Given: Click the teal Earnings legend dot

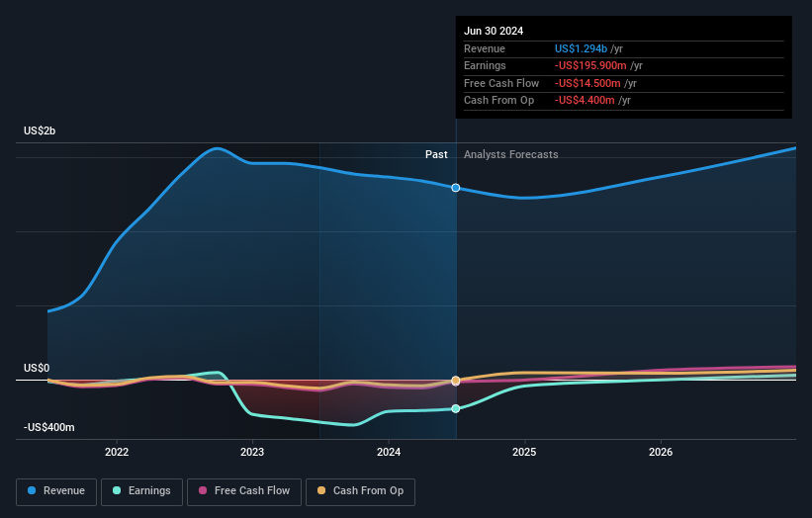Looking at the screenshot, I should pyautogui.click(x=117, y=490).
